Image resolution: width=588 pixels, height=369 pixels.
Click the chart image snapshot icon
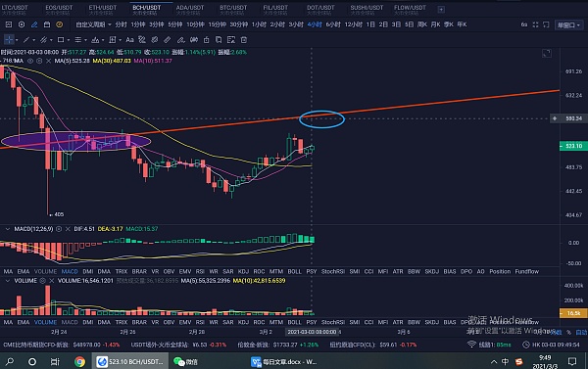point(9,24)
